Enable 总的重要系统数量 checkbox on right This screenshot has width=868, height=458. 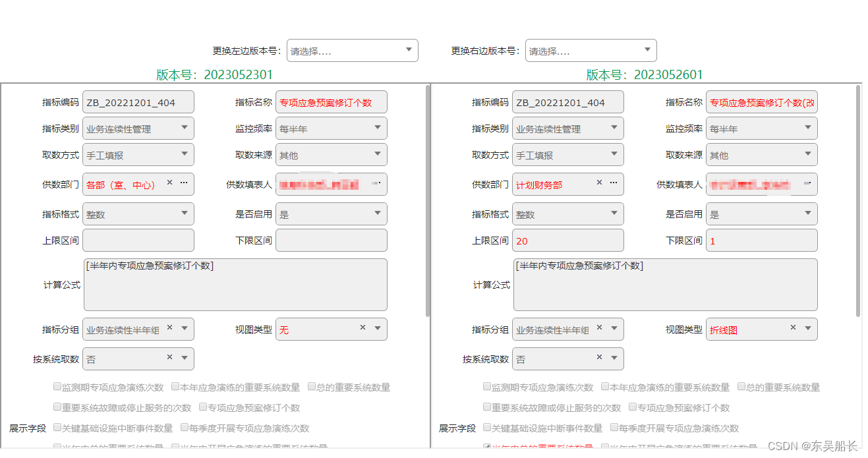coord(741,386)
